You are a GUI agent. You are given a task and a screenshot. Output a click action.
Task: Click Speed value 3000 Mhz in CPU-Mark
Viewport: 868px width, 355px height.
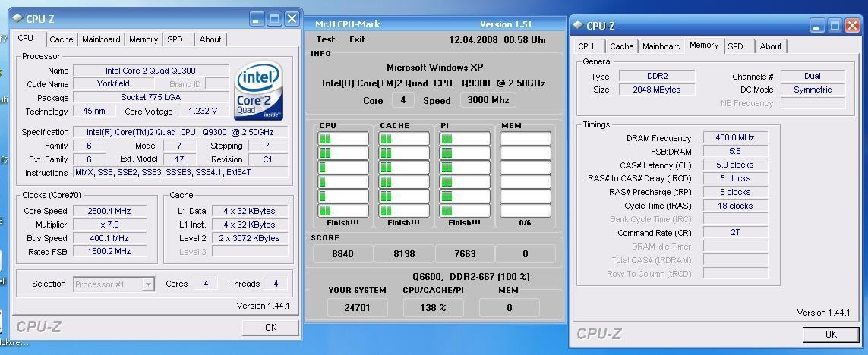pos(488,100)
